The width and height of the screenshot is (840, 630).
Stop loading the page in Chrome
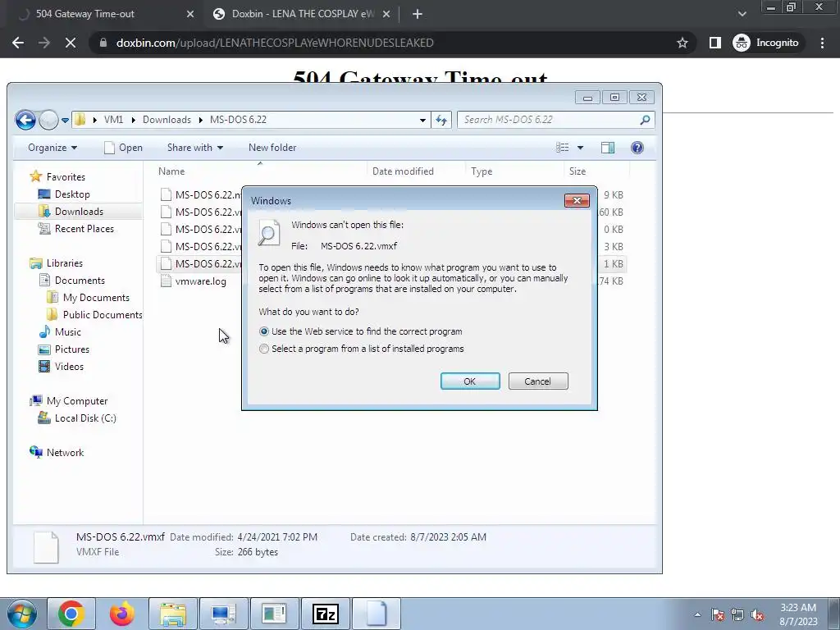point(71,43)
